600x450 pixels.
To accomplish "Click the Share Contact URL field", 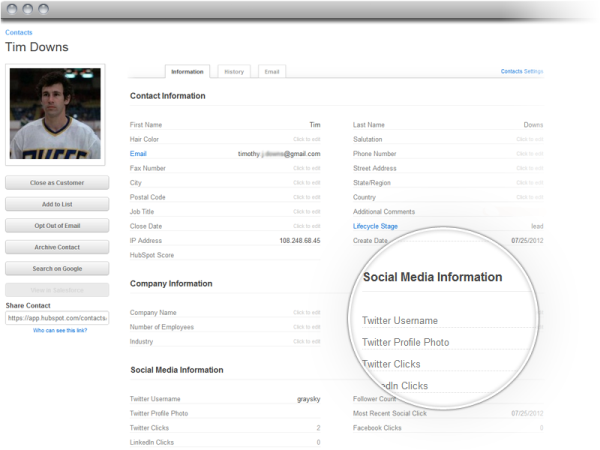I will [57, 318].
